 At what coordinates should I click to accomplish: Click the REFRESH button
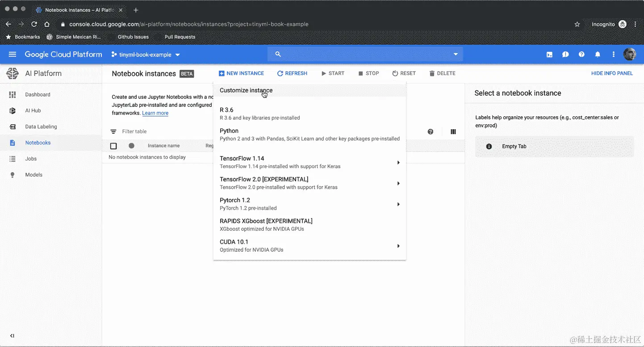292,73
